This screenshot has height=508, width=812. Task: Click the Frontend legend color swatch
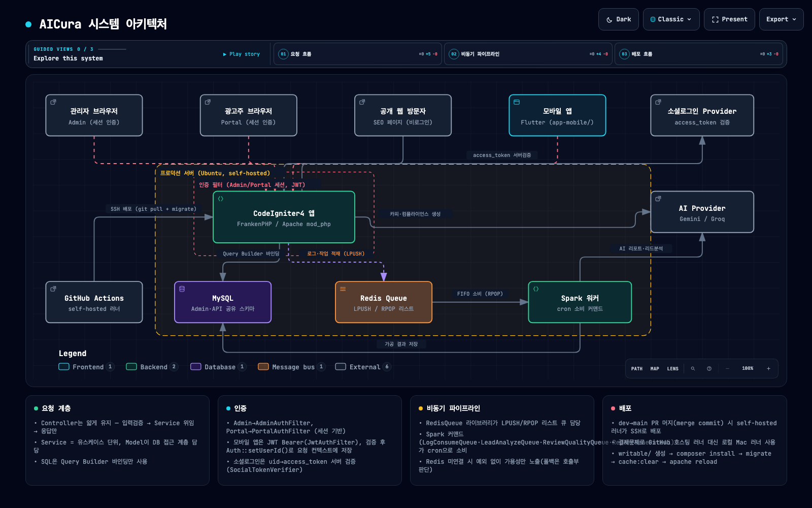pyautogui.click(x=64, y=367)
